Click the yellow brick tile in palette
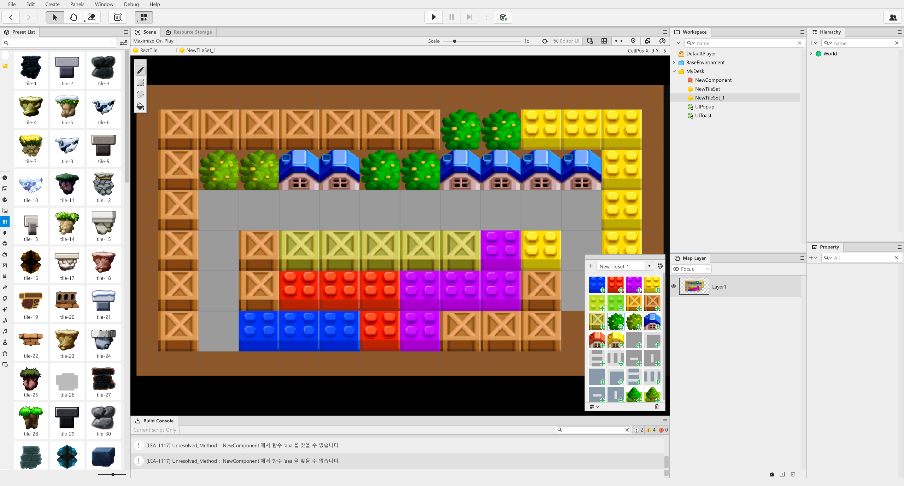The height and width of the screenshot is (486, 904). [652, 285]
